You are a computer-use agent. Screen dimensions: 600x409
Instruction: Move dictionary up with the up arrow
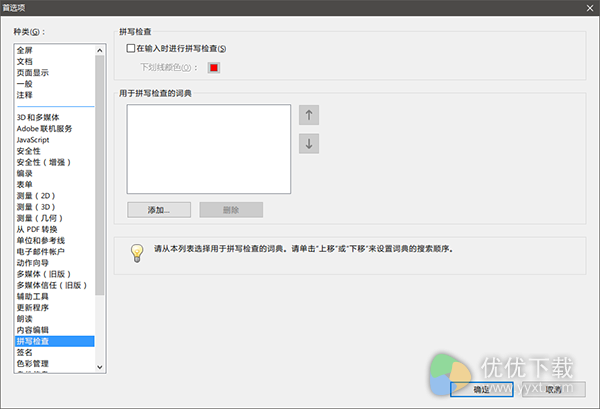309,115
